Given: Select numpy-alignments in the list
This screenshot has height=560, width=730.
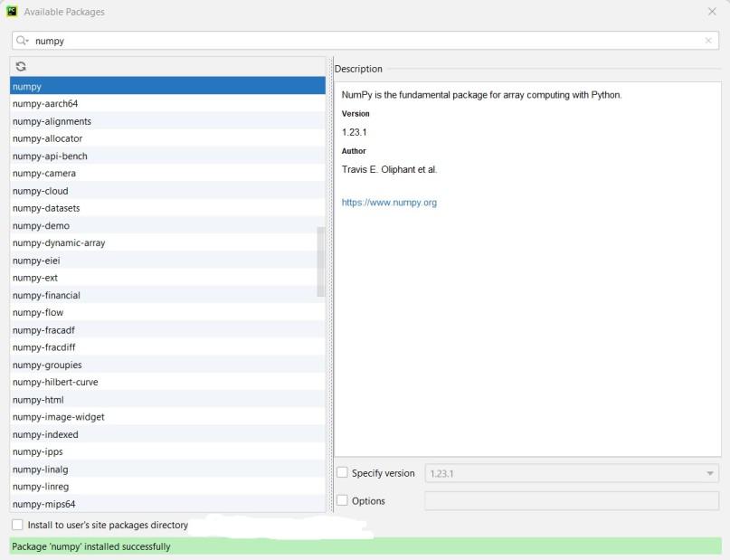Looking at the screenshot, I should pos(167,121).
